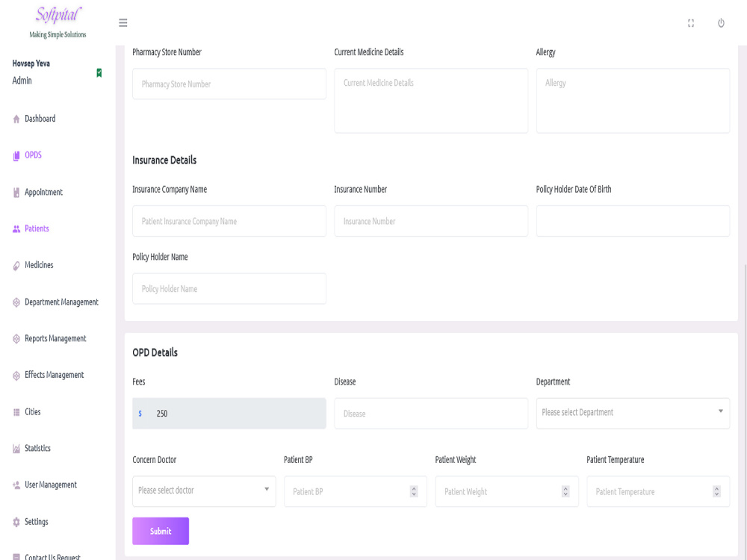
Task: Focus the Patient BP input
Action: tap(356, 491)
